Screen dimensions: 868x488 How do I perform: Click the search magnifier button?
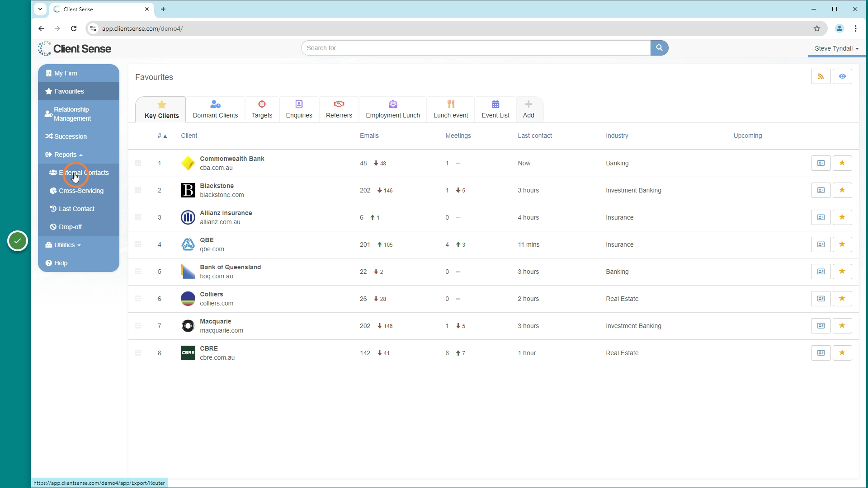coord(659,48)
